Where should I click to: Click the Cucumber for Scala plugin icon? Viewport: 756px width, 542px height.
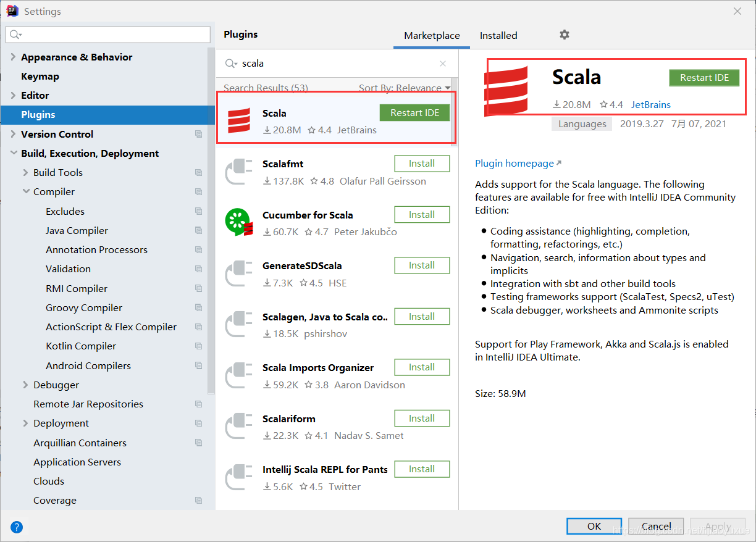coord(239,222)
